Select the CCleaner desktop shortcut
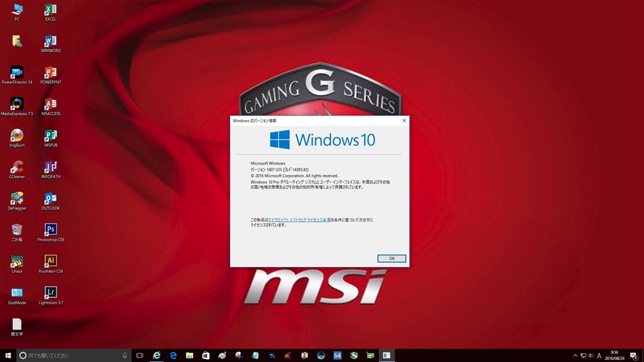This screenshot has width=644, height=362. (17, 170)
